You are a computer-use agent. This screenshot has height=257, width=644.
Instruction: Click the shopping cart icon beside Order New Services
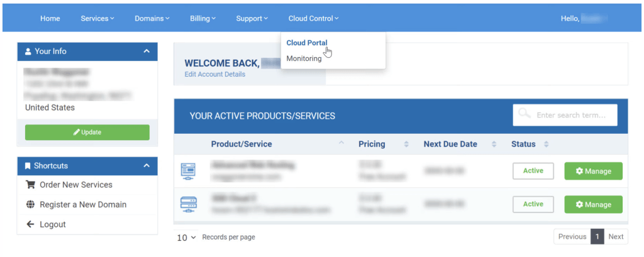pos(30,185)
